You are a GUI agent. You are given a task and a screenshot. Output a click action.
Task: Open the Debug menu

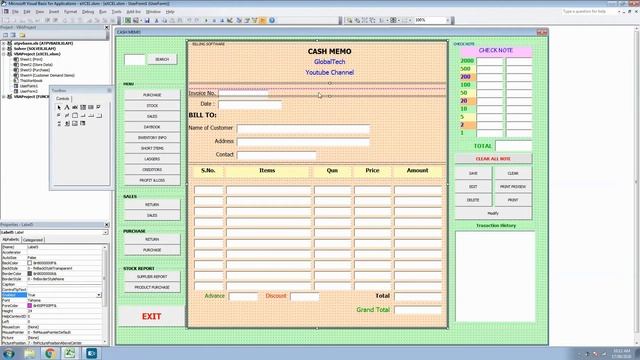point(88,12)
